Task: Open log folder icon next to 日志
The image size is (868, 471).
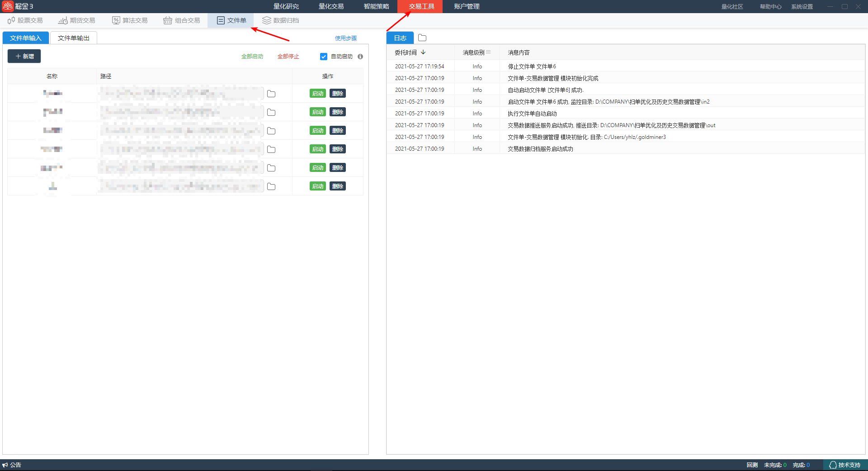Action: coord(422,38)
